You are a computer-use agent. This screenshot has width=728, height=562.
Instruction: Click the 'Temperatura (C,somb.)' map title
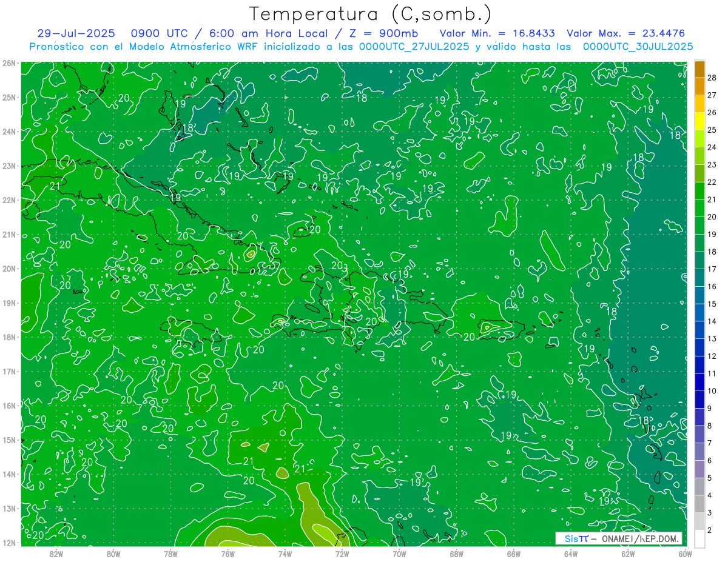pyautogui.click(x=370, y=15)
